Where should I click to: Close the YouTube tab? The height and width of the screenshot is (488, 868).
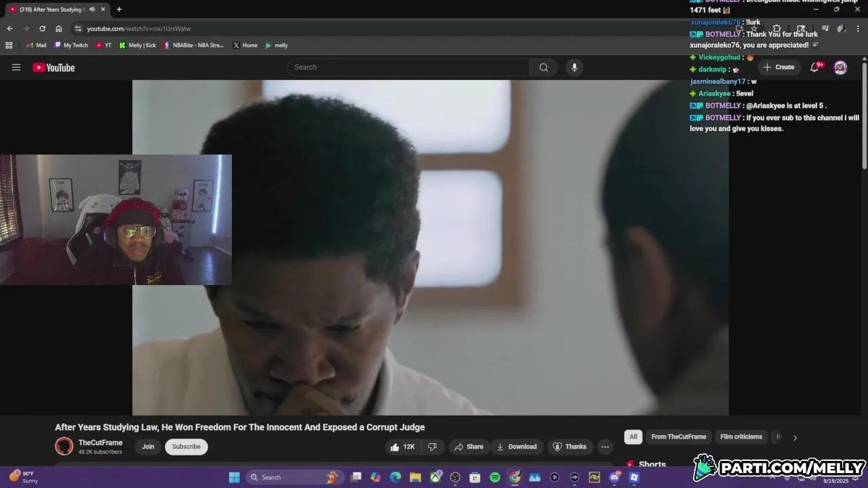[104, 9]
